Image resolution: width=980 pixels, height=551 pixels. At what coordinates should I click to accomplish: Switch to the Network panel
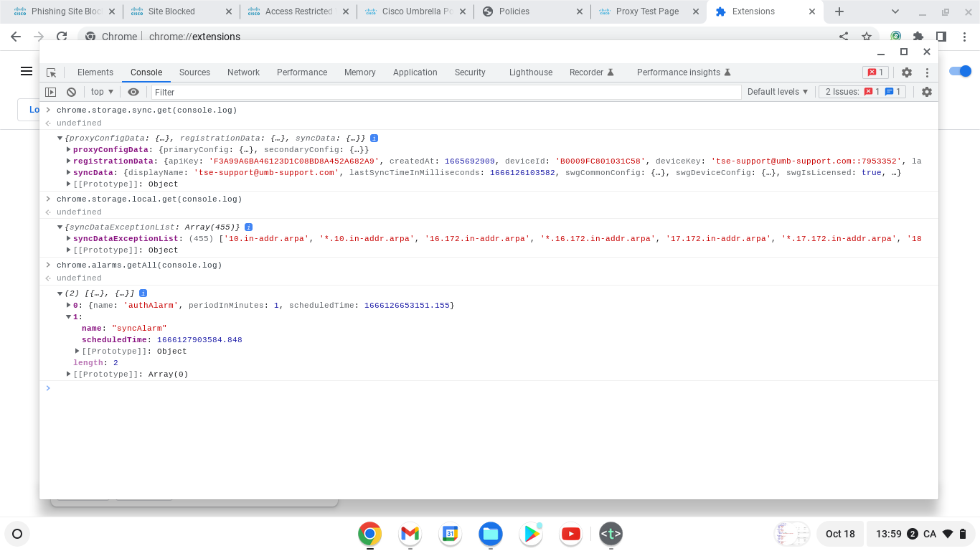coord(243,72)
